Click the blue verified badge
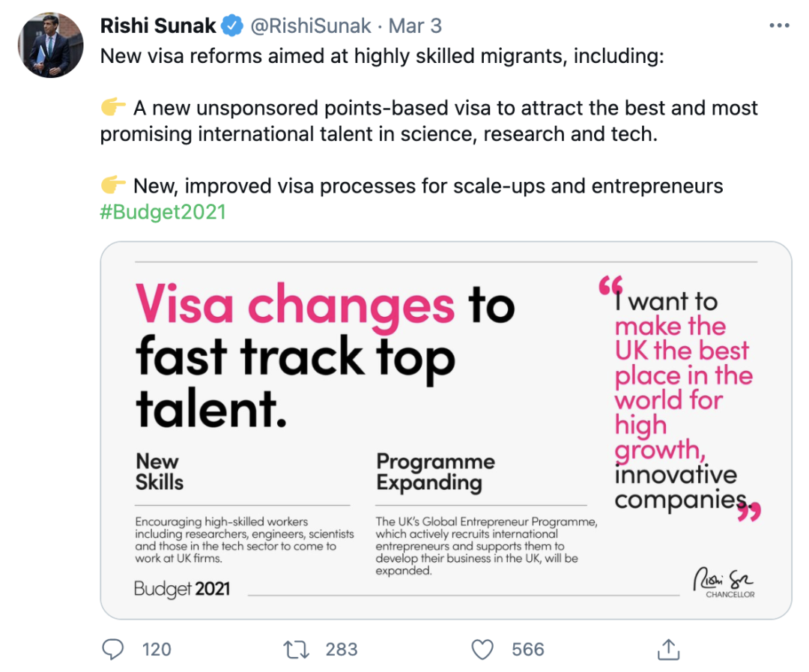 (x=234, y=26)
